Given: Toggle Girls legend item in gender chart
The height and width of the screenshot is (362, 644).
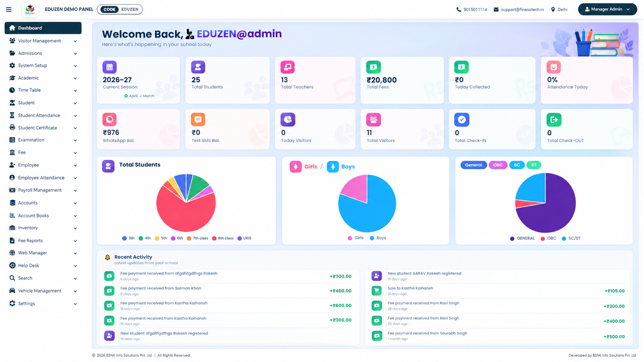Looking at the screenshot, I should point(356,238).
